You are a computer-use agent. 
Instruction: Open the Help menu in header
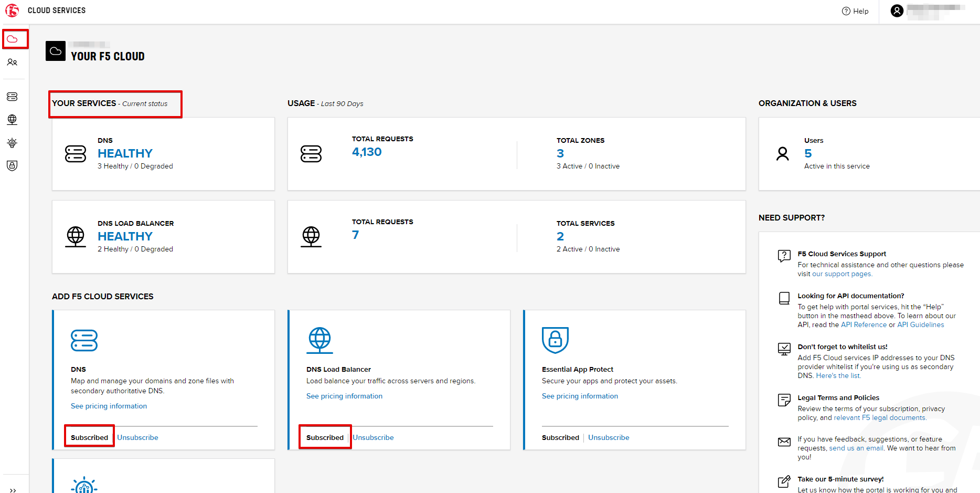[855, 11]
